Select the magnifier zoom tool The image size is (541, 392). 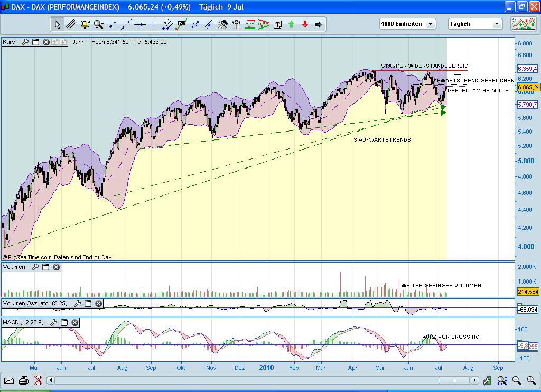[x=99, y=24]
